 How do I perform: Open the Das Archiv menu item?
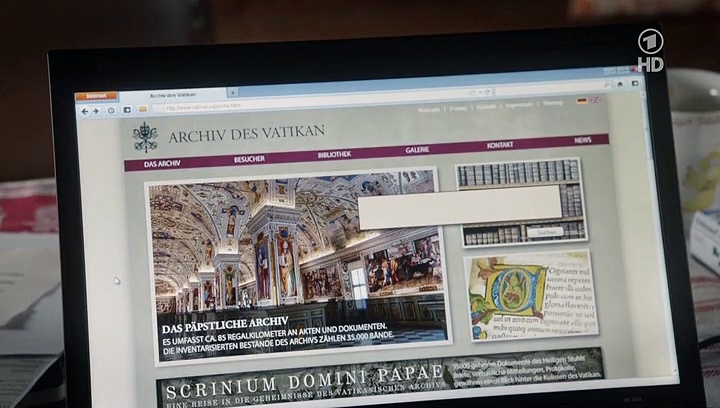tap(162, 161)
